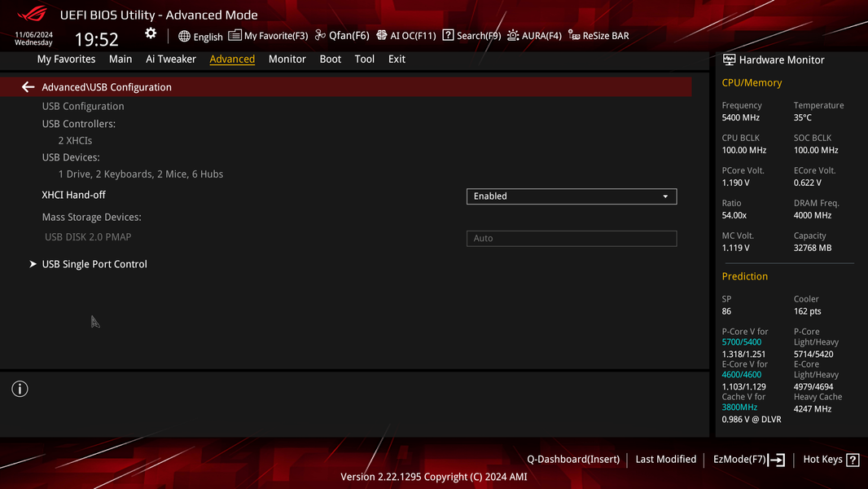Click the back arrow in USB Configuration
The width and height of the screenshot is (868, 489).
28,87
